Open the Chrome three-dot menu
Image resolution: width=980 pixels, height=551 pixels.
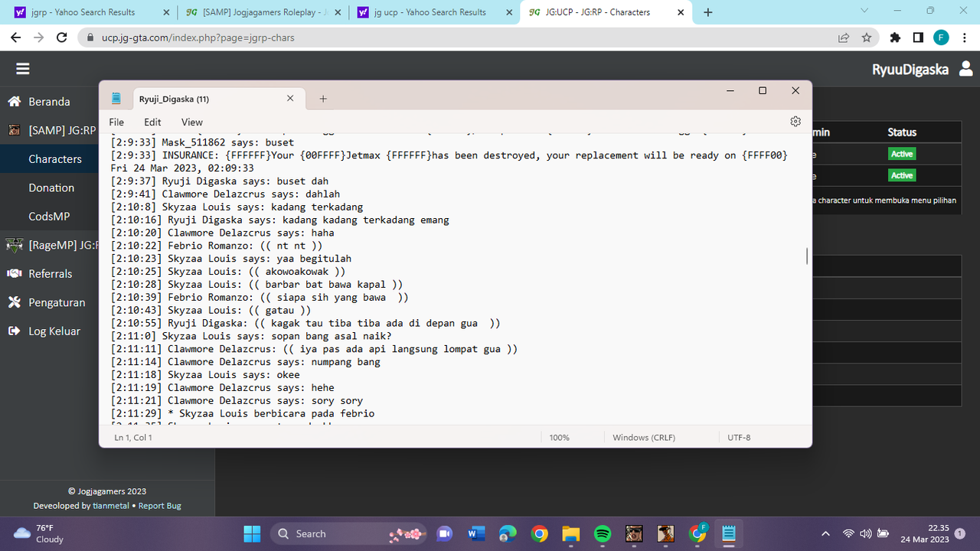[x=963, y=37]
